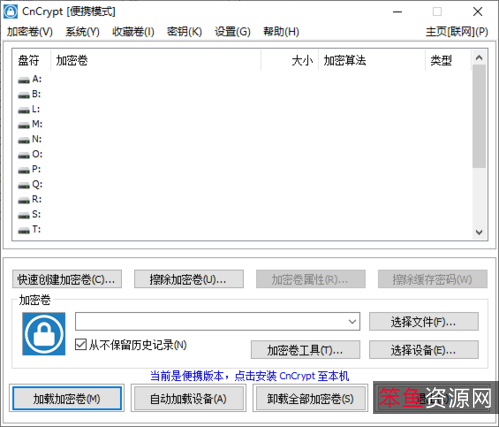Open the 主页[联网](P) menu
Image resolution: width=499 pixels, height=427 pixels.
[x=457, y=32]
